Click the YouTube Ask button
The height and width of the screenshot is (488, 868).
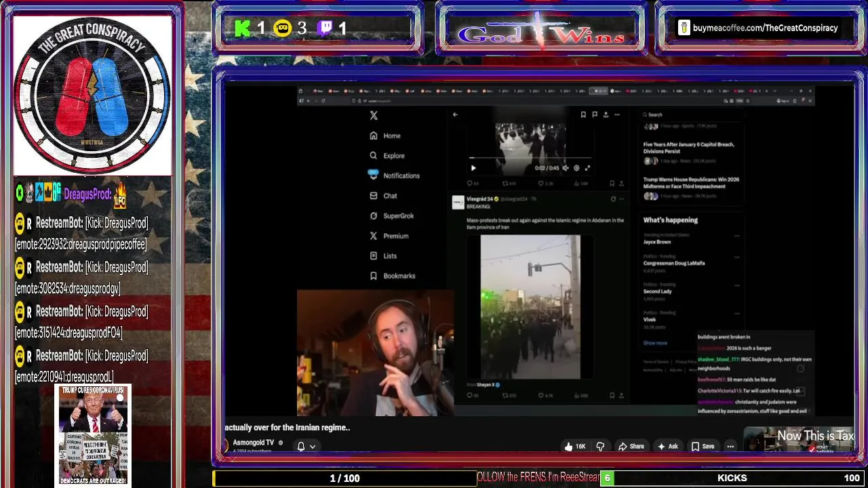[x=667, y=447]
